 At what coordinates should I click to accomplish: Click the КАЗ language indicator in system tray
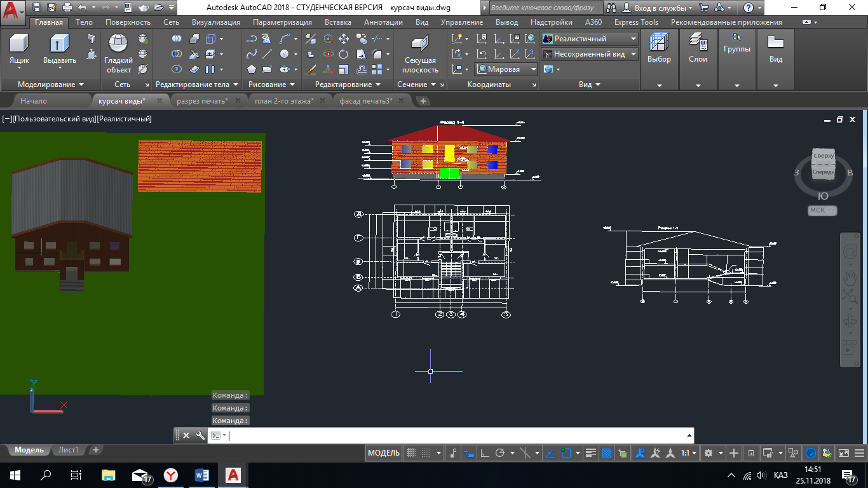tap(781, 475)
